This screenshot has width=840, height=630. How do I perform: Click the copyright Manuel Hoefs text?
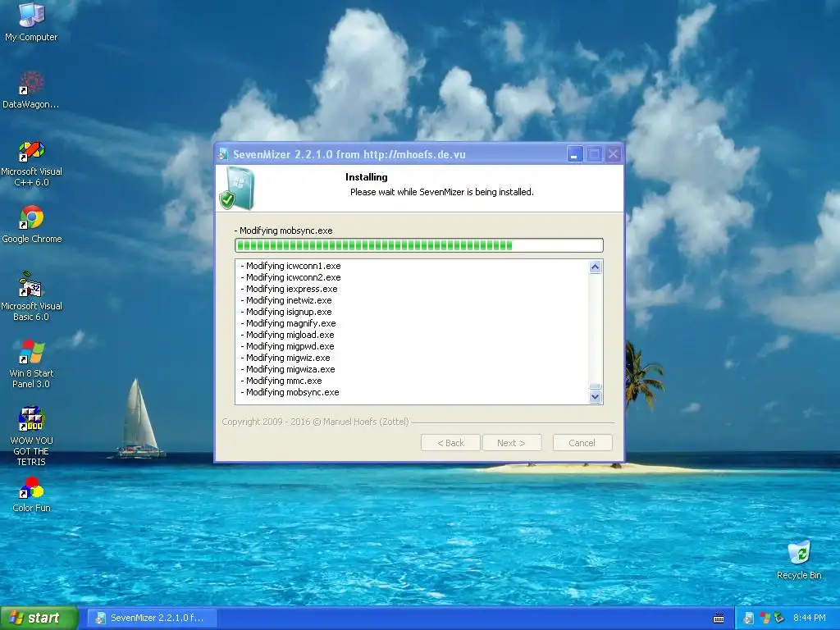click(316, 422)
